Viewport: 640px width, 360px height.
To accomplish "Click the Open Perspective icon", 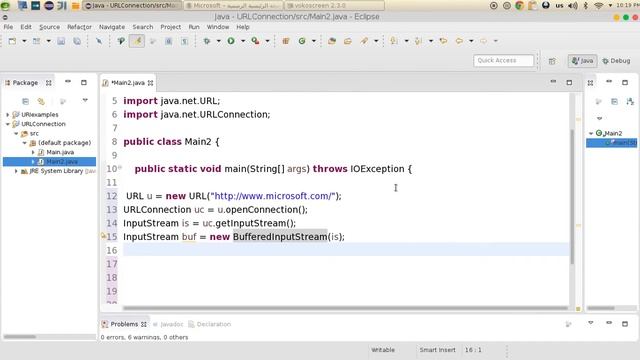I will tap(552, 61).
